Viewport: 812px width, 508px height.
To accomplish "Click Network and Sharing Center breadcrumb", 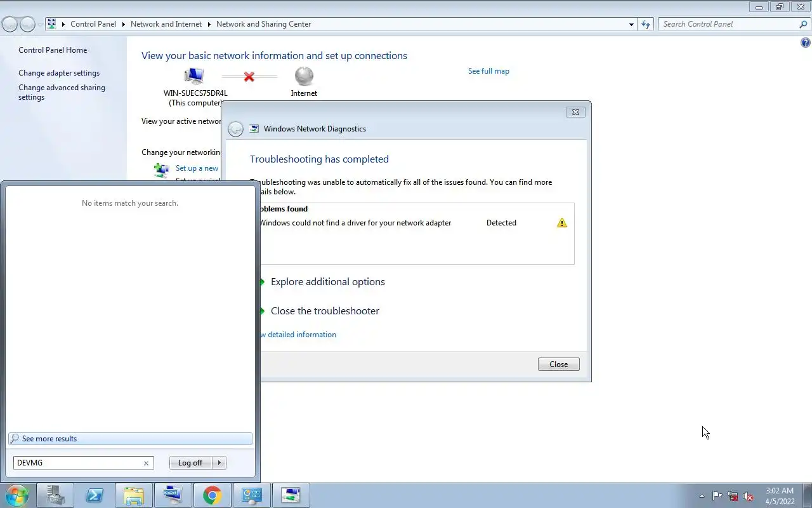I will [264, 24].
